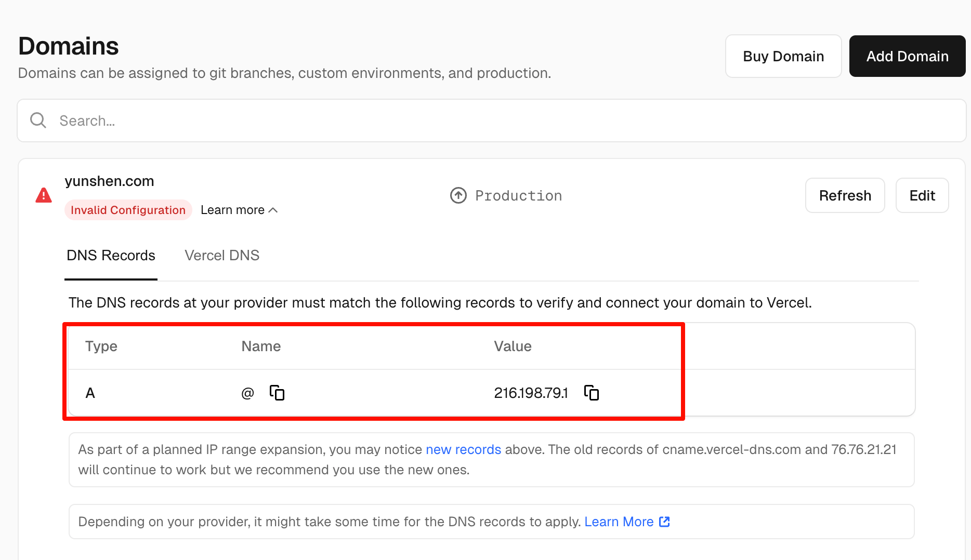Viewport: 971px width, 560px height.
Task: Click the 216.198.79.1 value text
Action: [531, 393]
